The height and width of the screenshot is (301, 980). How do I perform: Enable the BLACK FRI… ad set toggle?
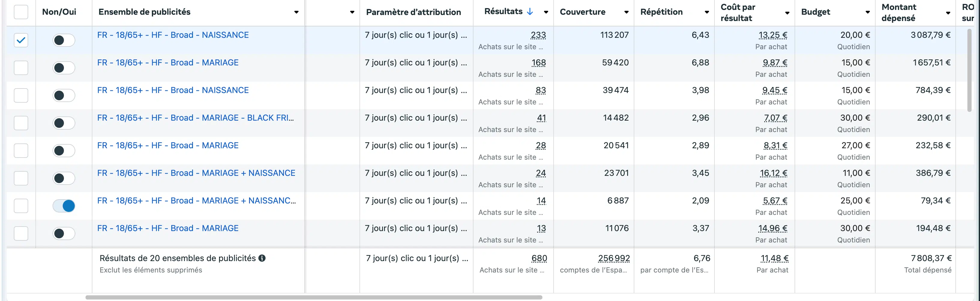[64, 123]
